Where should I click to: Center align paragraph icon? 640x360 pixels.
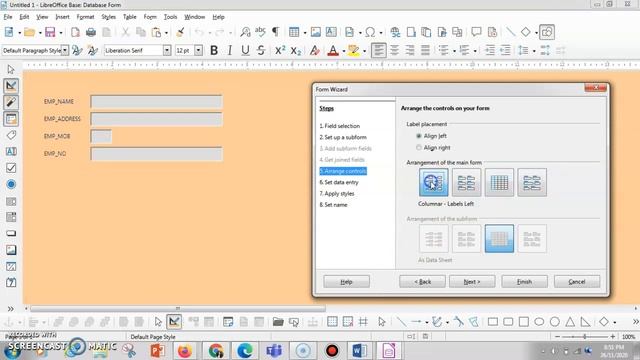(394, 50)
